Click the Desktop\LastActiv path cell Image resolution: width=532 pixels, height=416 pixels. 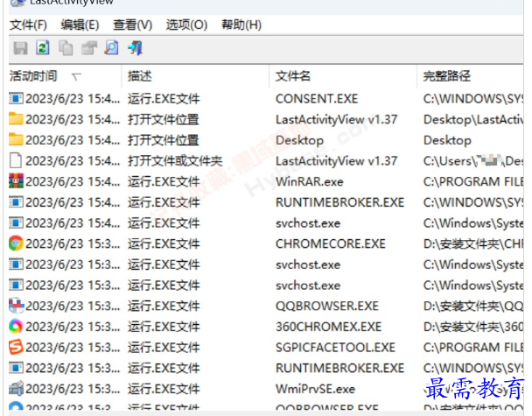473,119
